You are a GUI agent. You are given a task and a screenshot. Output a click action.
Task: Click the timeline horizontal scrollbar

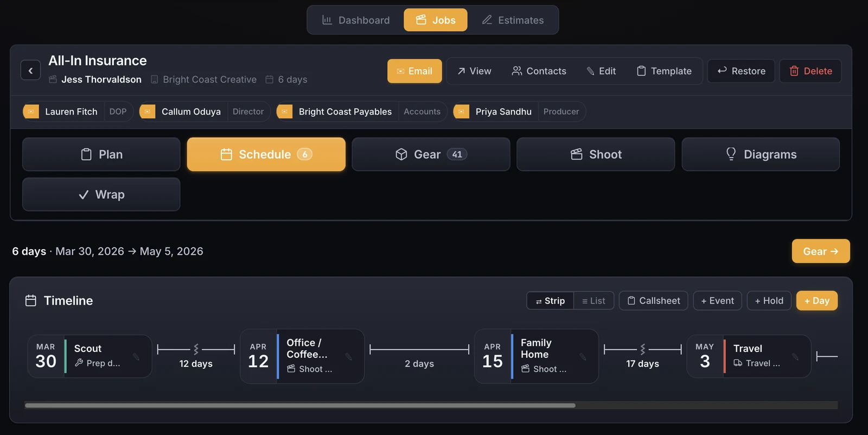pos(300,405)
